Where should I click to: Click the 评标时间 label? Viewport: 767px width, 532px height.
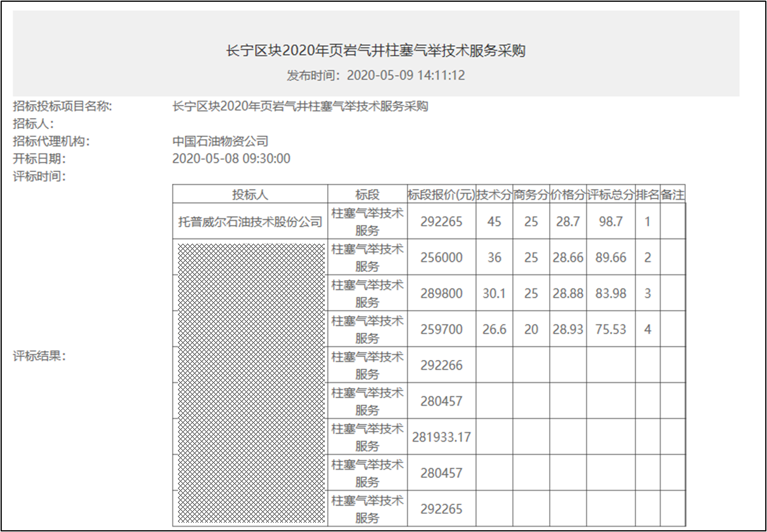pyautogui.click(x=39, y=176)
